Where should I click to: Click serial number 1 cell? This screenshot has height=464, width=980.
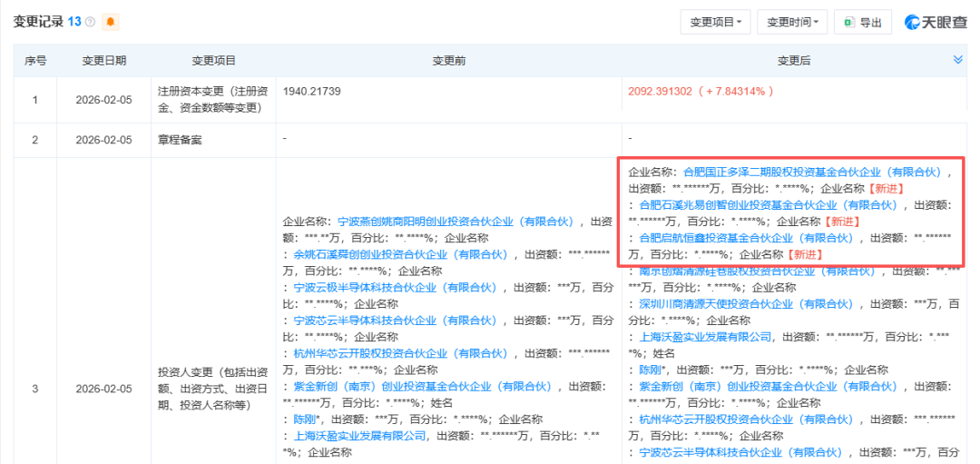tap(35, 100)
